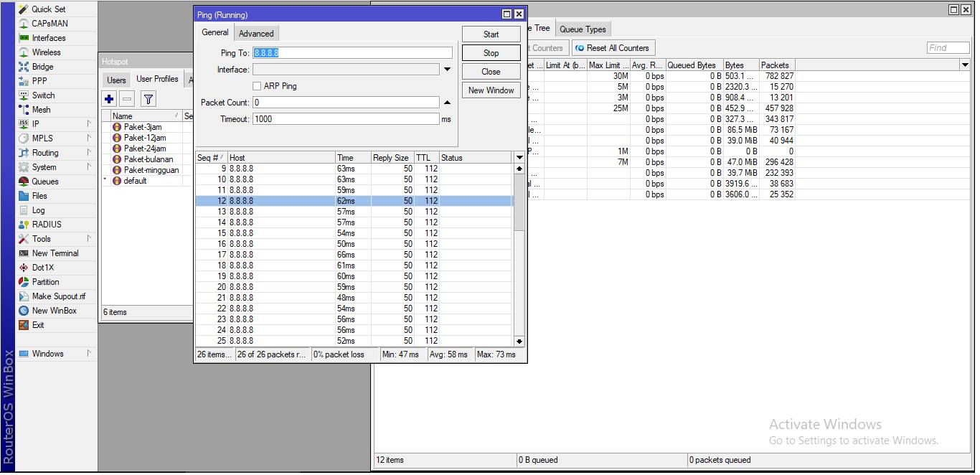980x475 pixels.
Task: Select ping result row sequence 18
Action: [x=354, y=265]
